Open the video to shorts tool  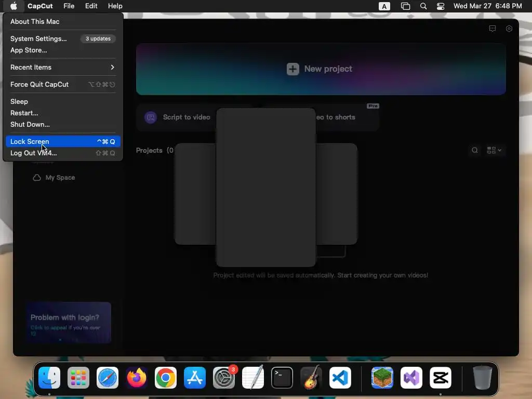pyautogui.click(x=347, y=117)
